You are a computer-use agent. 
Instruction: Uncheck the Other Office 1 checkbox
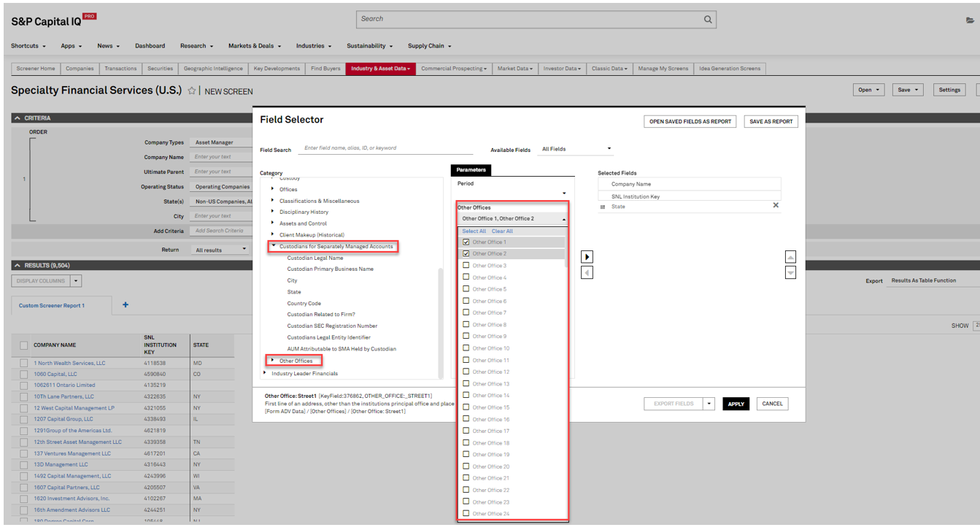[x=466, y=242]
